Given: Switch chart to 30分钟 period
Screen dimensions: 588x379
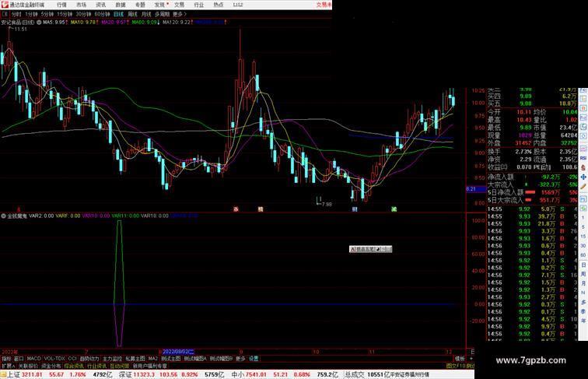Looking at the screenshot, I should pos(83,14).
